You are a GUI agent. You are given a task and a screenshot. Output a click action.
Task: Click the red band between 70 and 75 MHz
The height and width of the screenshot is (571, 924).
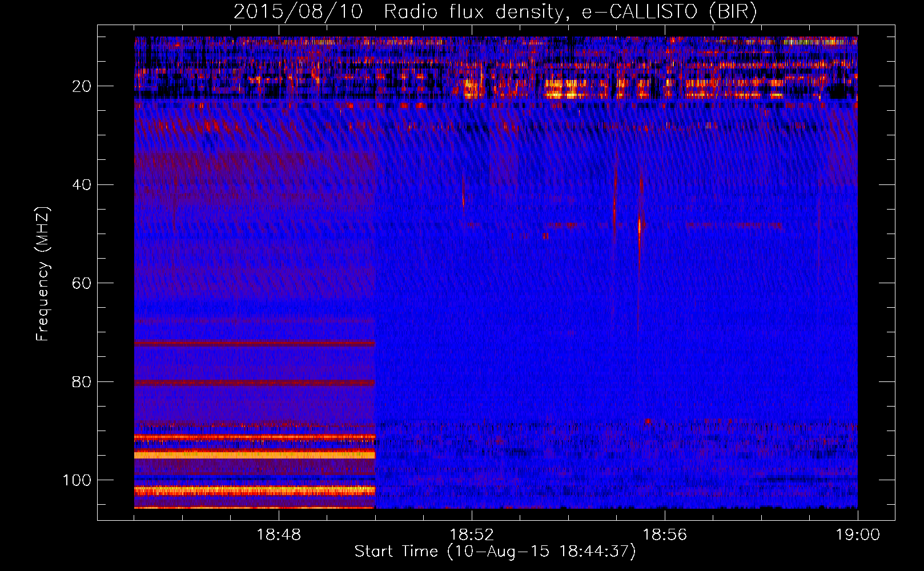(254, 344)
